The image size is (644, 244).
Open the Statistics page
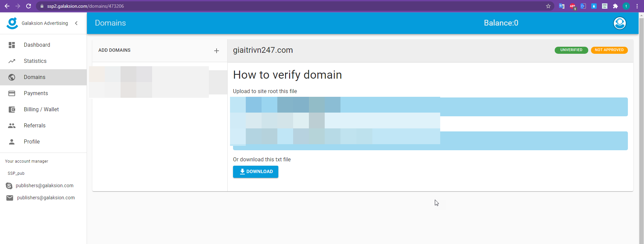35,61
